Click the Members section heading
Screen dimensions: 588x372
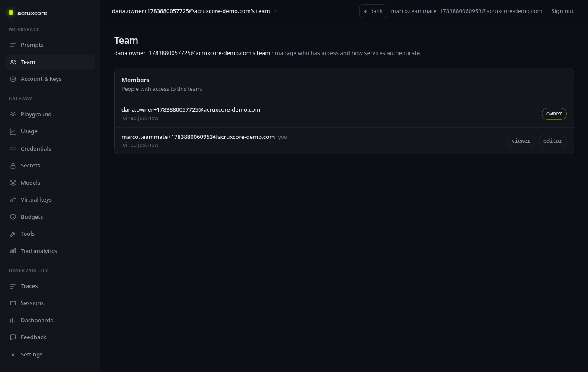pos(135,80)
